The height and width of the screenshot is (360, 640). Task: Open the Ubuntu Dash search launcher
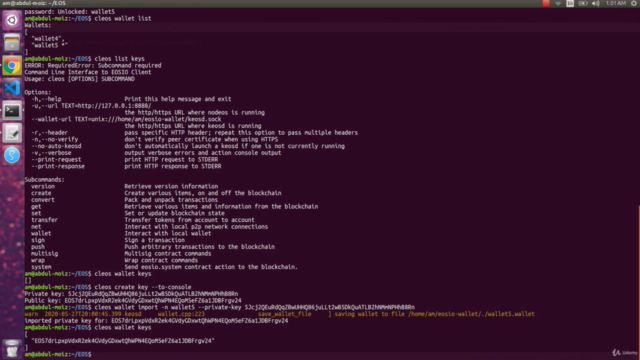click(x=12, y=20)
